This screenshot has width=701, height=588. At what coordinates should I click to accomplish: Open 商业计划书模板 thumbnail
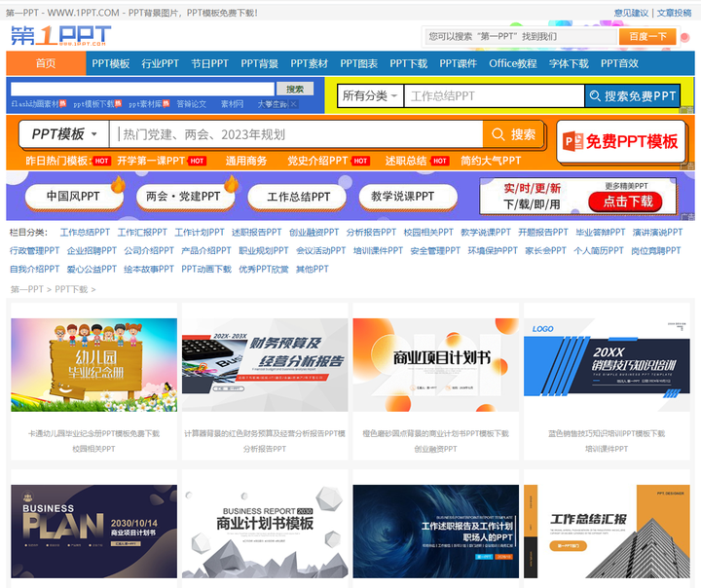click(x=265, y=532)
